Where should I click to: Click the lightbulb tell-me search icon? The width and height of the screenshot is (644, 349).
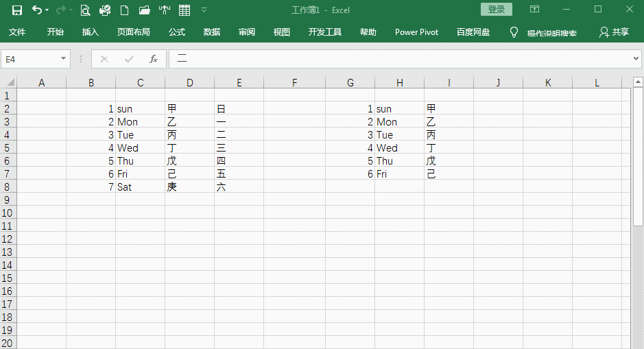coord(514,32)
